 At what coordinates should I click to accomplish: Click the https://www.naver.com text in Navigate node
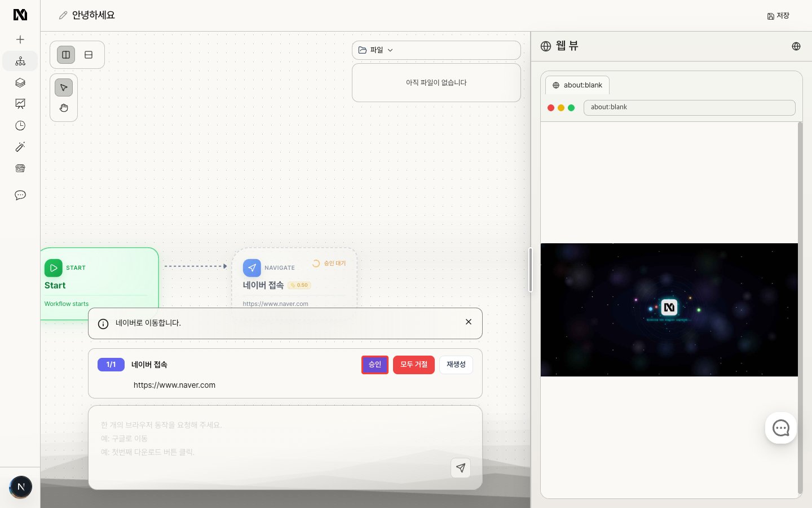pos(275,304)
